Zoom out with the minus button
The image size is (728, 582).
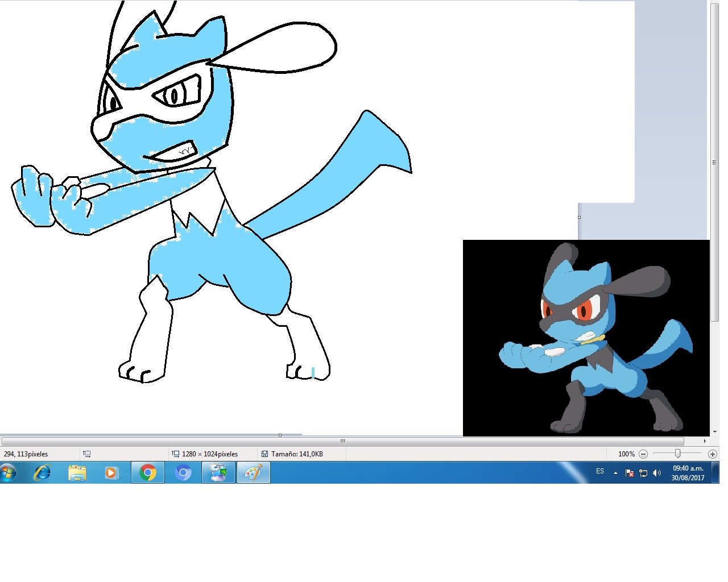(x=643, y=454)
